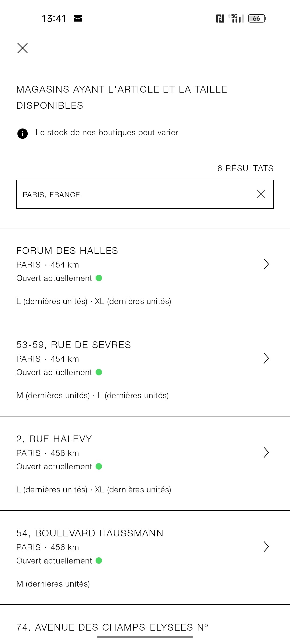
Task: Clear the Paris, France search field
Action: (x=261, y=194)
